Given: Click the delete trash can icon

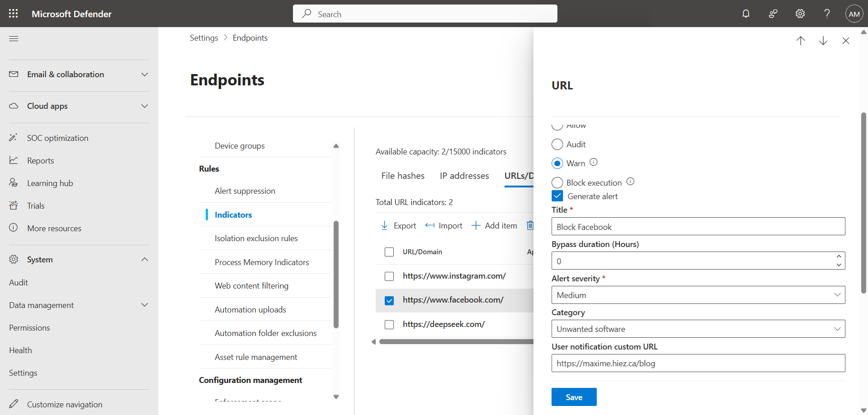Looking at the screenshot, I should coord(530,225).
